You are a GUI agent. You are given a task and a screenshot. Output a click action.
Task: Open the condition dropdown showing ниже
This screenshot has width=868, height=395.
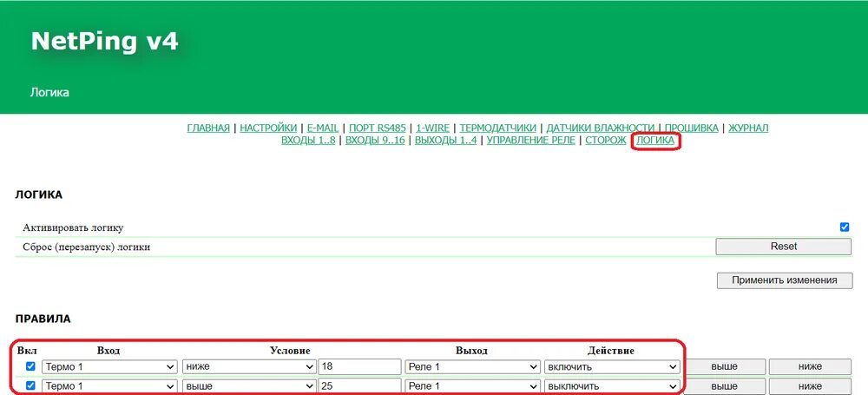pos(249,366)
